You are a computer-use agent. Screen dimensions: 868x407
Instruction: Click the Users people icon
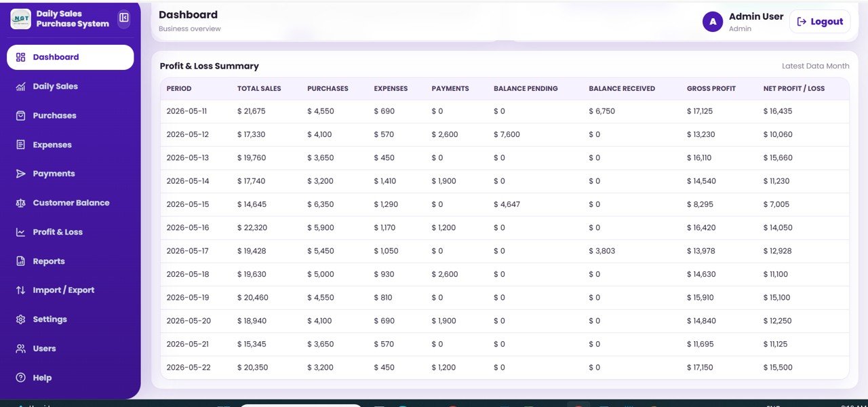[x=20, y=349]
